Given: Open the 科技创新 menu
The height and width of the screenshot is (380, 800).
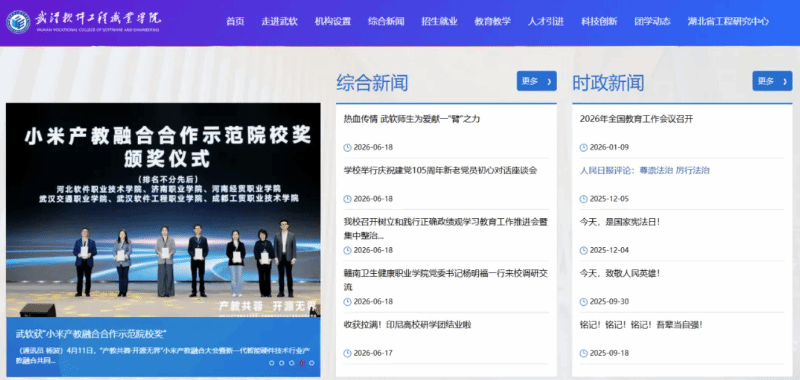Looking at the screenshot, I should pos(599,21).
